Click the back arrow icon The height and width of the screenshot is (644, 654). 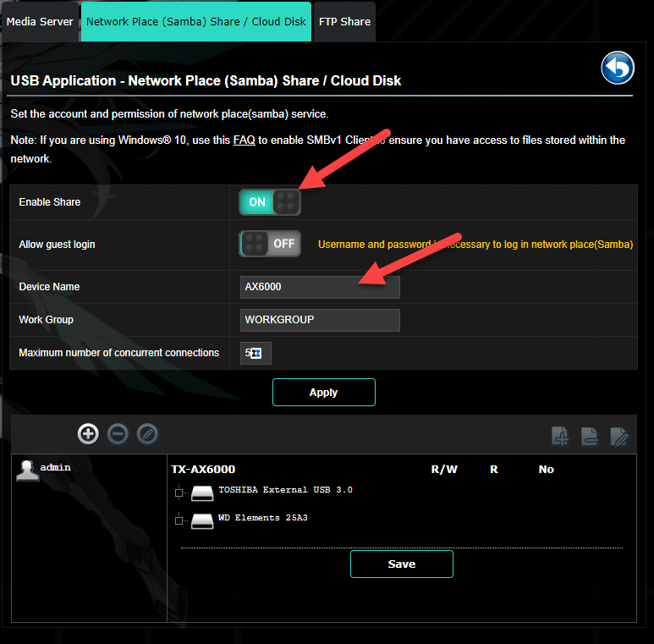618,69
